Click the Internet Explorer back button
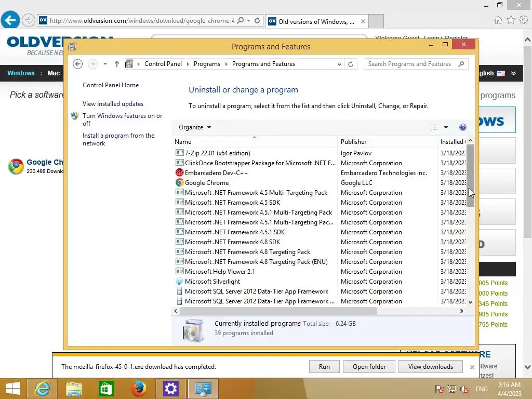Image resolution: width=532 pixels, height=399 pixels. 10,20
